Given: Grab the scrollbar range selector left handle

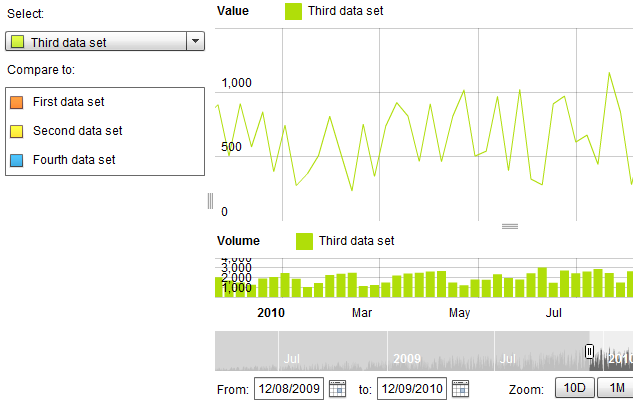Looking at the screenshot, I should point(589,352).
